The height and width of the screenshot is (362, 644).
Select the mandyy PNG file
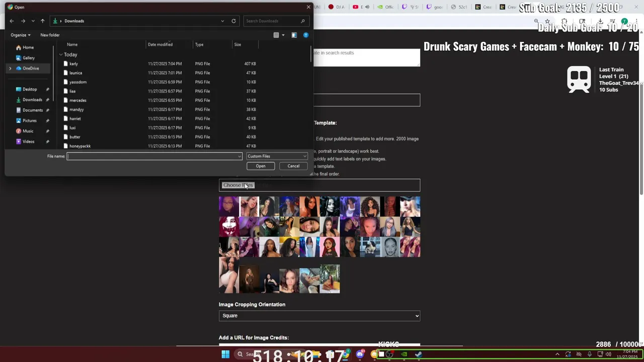click(160, 110)
